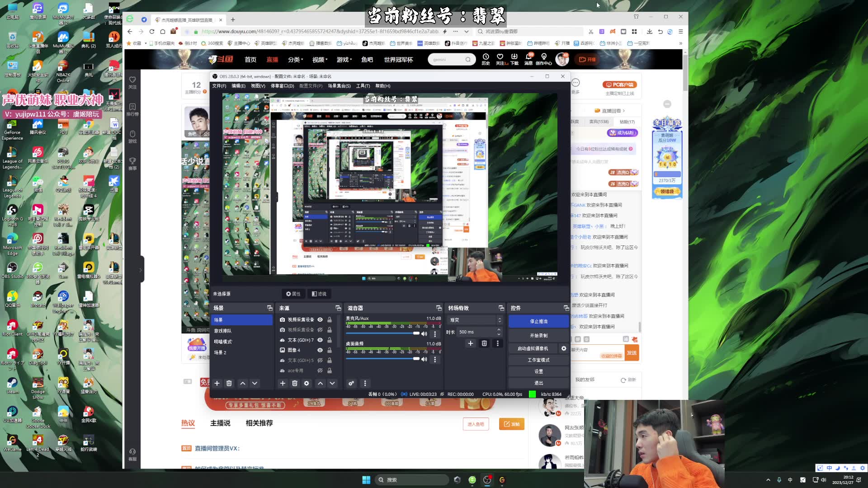This screenshot has width=868, height=488.
Task: Move scene up in OBS scenes list
Action: (x=243, y=383)
